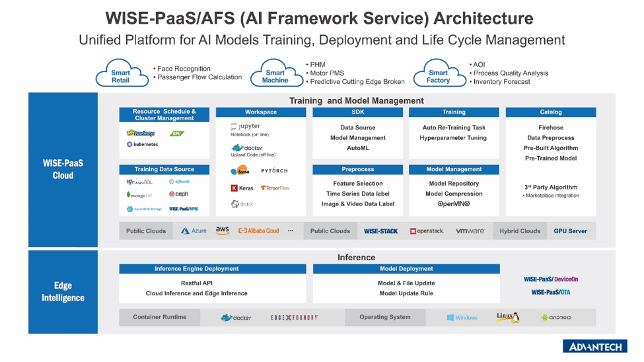
Task: Click the Azure Blob Storage logo
Action: (144, 209)
